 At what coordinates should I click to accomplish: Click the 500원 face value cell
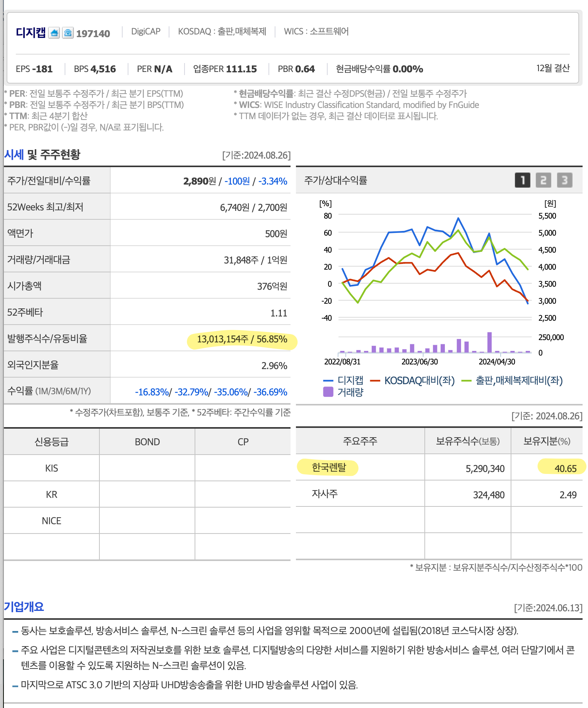pos(276,234)
